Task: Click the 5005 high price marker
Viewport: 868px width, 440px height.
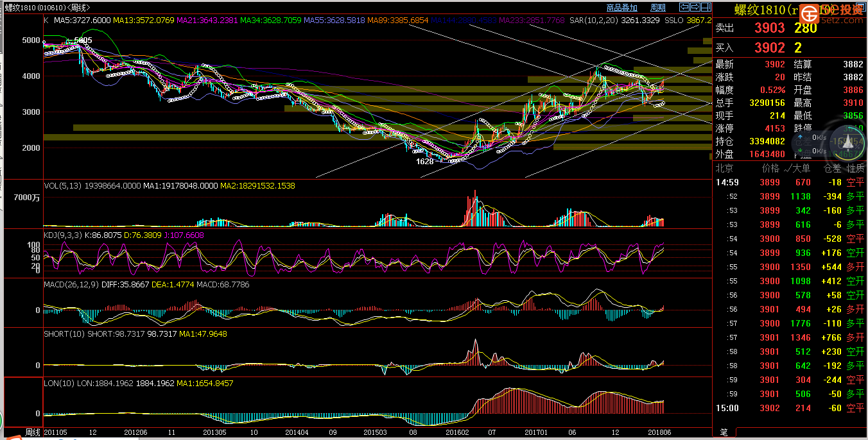Action: [83, 40]
